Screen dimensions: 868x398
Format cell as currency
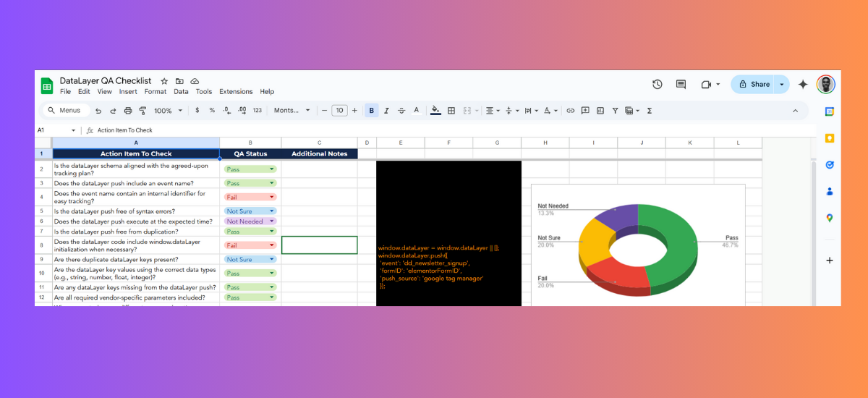pyautogui.click(x=197, y=111)
